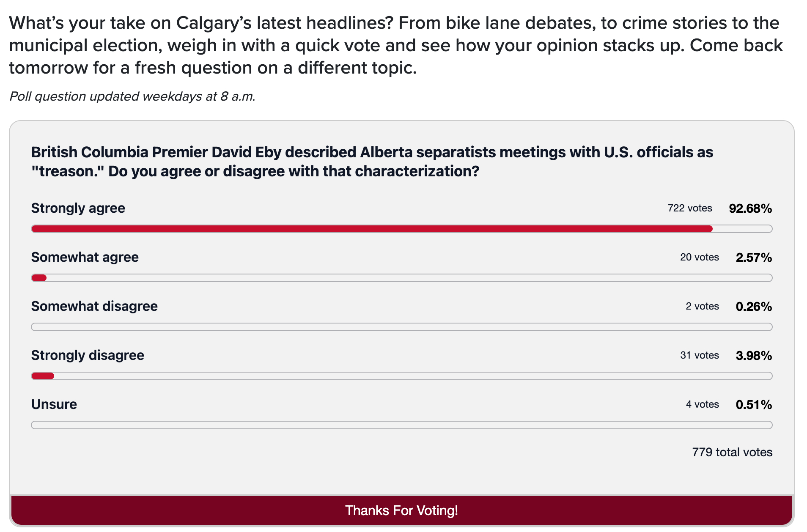This screenshot has width=807, height=532.
Task: Click the Calgary headlines intro paragraph
Action: (395, 45)
